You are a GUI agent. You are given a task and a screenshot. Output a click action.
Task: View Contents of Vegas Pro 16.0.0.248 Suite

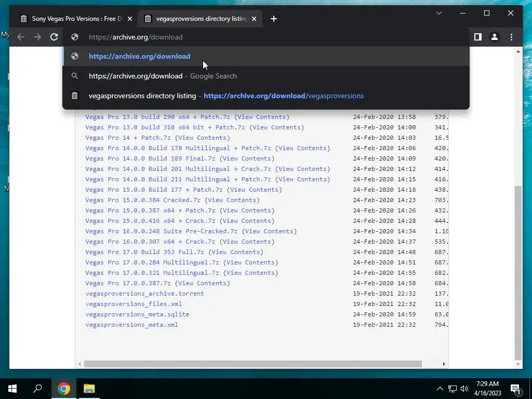(269, 231)
